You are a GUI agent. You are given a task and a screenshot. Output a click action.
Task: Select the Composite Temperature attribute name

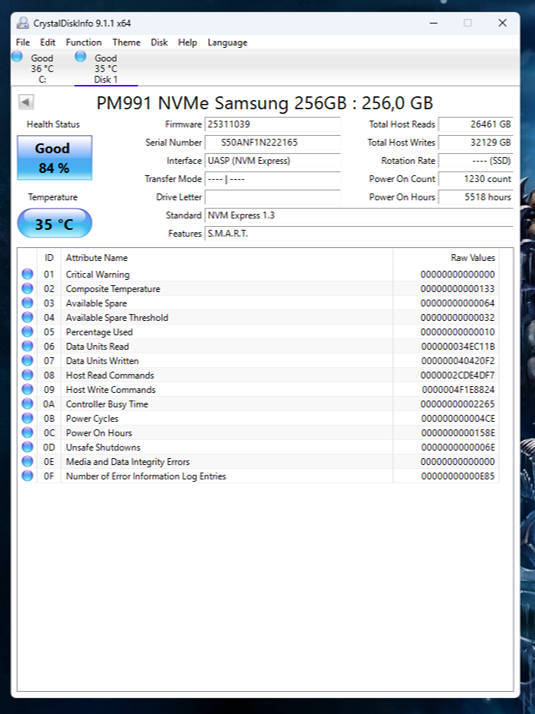pos(113,289)
